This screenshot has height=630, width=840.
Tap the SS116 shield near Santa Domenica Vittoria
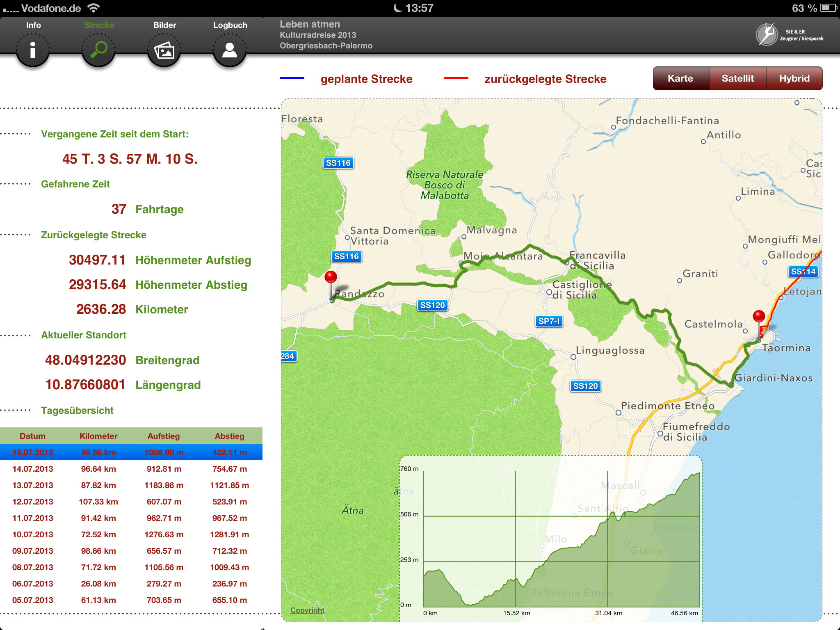coord(346,256)
